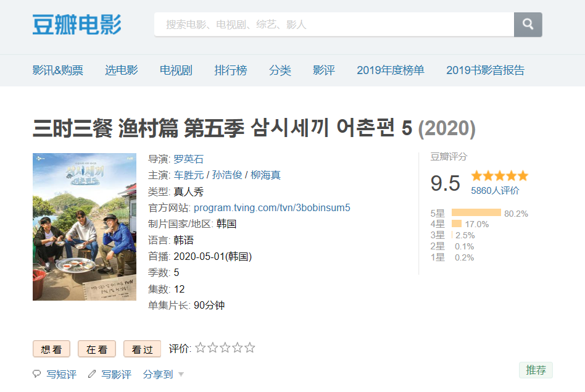This screenshot has width=585, height=392.
Task: Click the search input field
Action: [333, 25]
